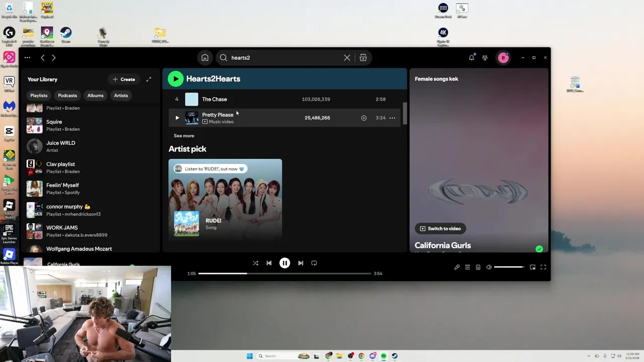The height and width of the screenshot is (362, 644).
Task: Open the miniplayer icon
Action: pyautogui.click(x=533, y=267)
